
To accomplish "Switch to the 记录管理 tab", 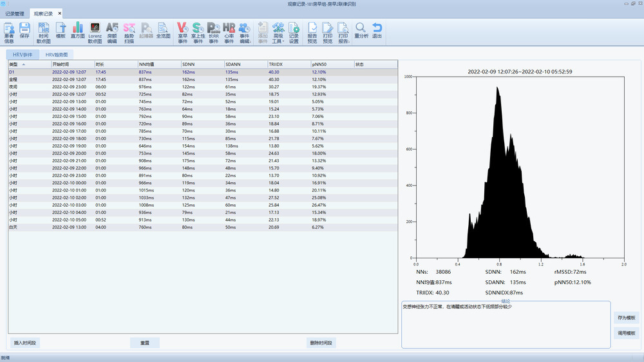I will point(15,13).
